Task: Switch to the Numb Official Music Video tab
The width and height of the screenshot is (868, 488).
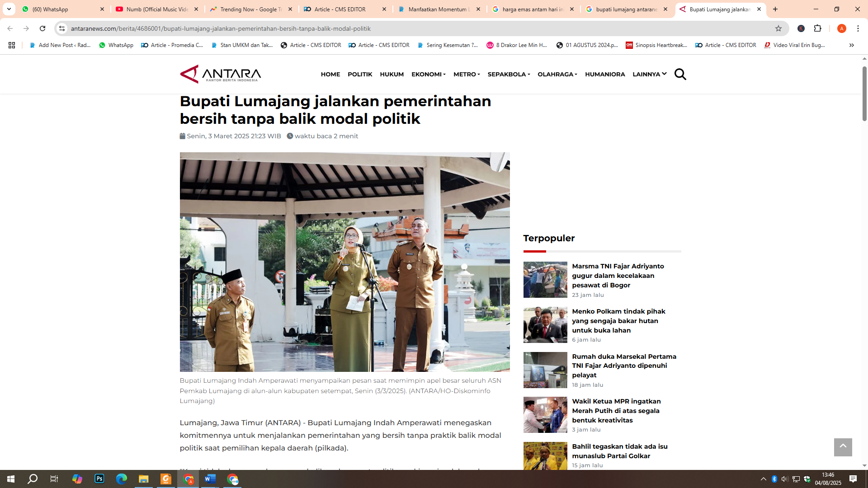Action: tap(157, 9)
